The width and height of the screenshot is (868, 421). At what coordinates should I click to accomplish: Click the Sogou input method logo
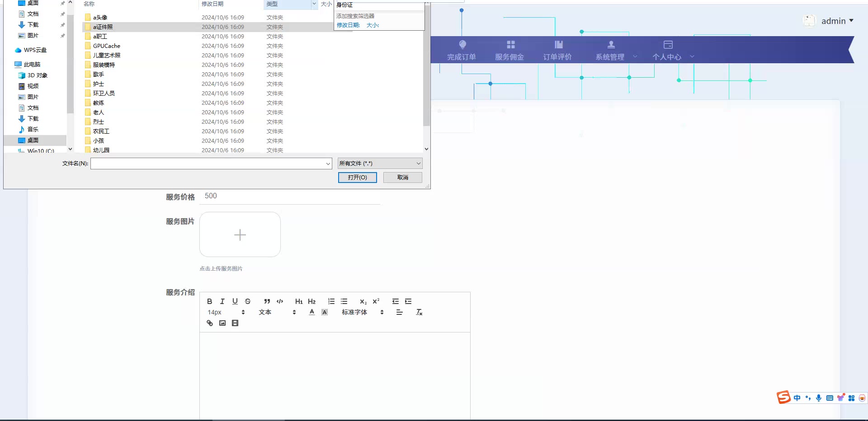pyautogui.click(x=783, y=397)
